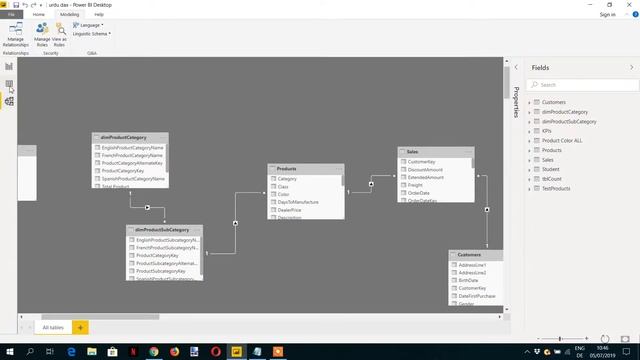Click relationship arrow between Products and Sales
Viewport: 640px width, 360px height.
tap(371, 184)
